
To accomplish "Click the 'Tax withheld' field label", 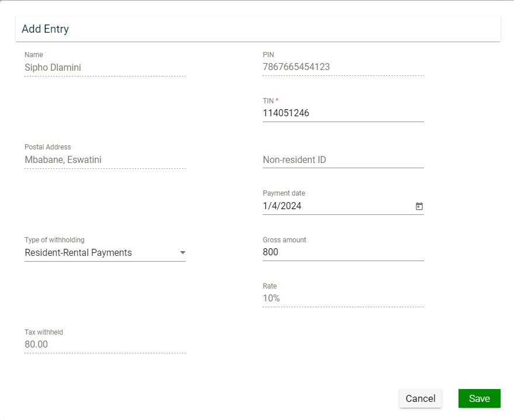I will click(x=44, y=332).
